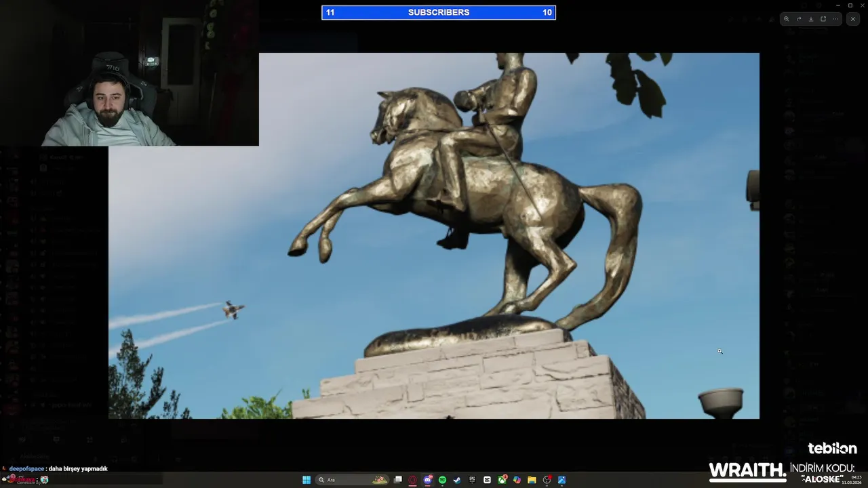Click the SUBSCRIBERS goal bar overlay
The height and width of the screenshot is (488, 868).
point(439,12)
